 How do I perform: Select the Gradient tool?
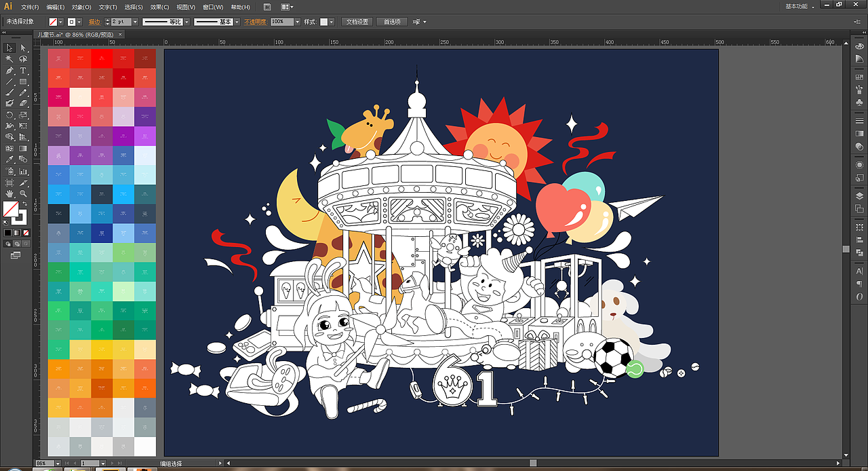pos(23,148)
